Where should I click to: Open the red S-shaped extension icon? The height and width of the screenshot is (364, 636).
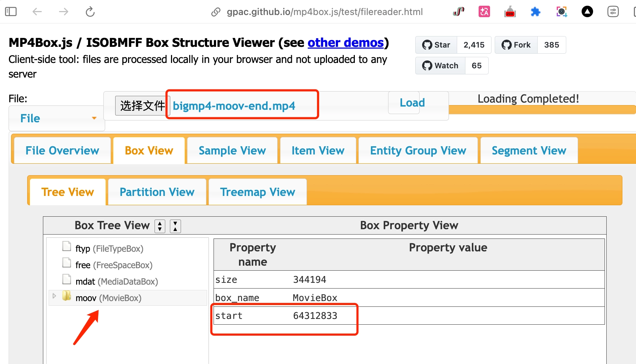click(459, 12)
